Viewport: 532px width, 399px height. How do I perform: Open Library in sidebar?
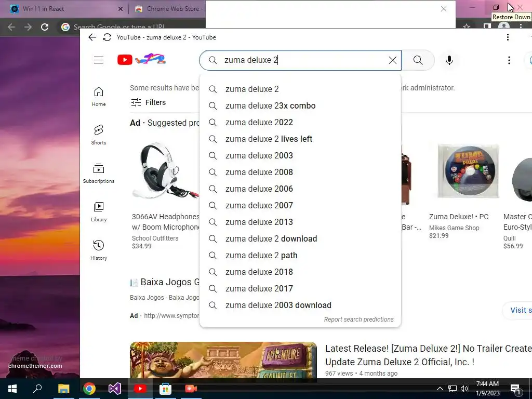pos(98,212)
